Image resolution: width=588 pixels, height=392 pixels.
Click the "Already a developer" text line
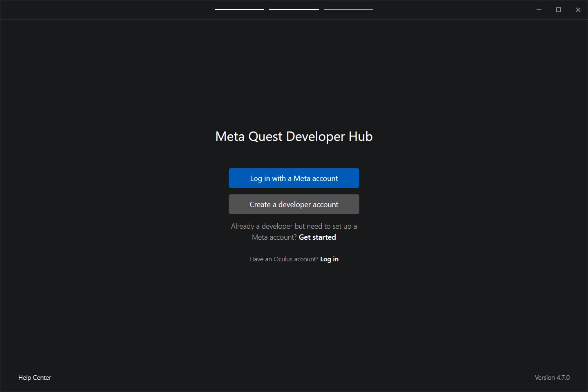point(294,226)
